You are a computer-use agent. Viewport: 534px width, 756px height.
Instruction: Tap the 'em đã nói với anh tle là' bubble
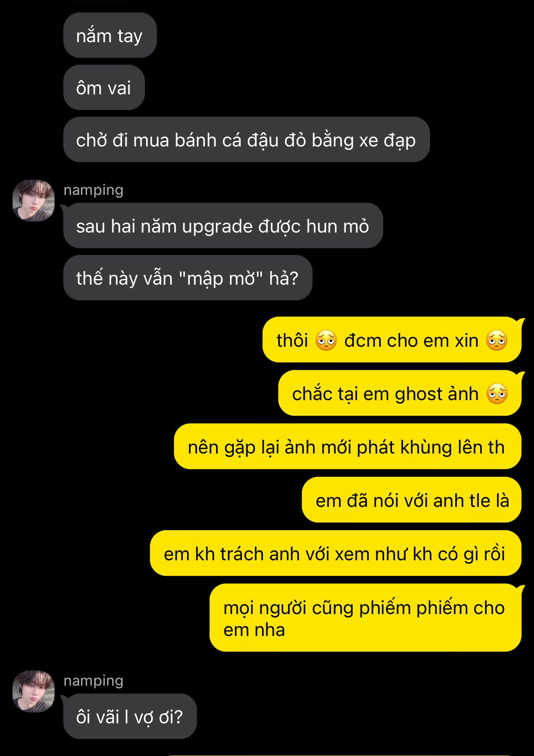(x=411, y=500)
